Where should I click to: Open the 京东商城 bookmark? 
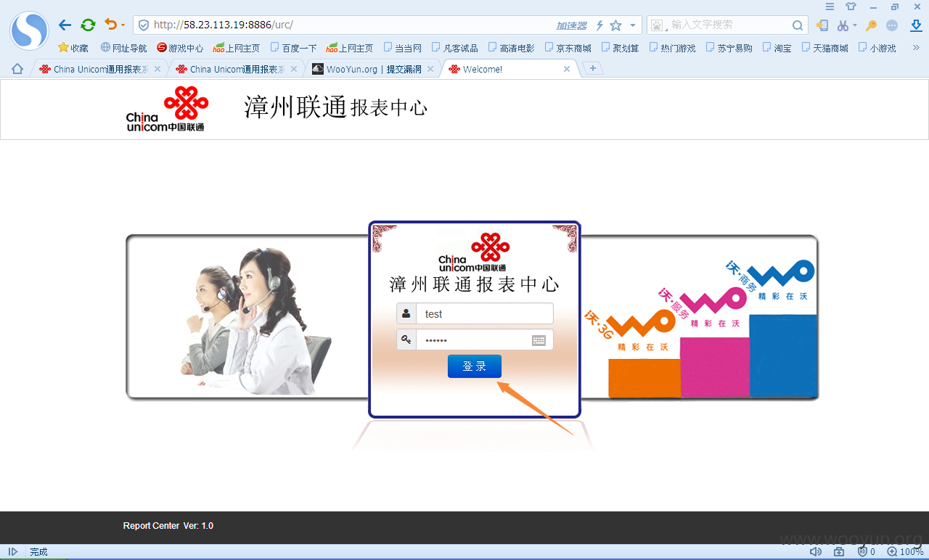point(568,48)
